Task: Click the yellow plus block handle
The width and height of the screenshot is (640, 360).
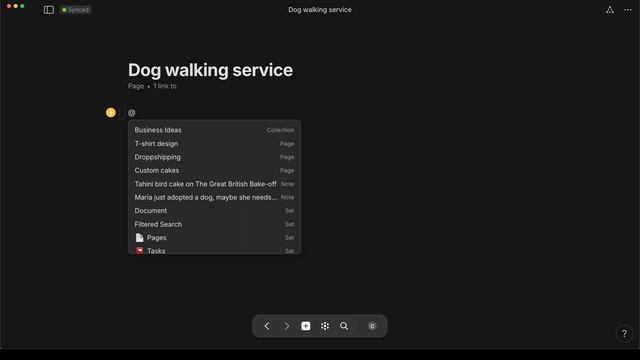Action: [111, 113]
